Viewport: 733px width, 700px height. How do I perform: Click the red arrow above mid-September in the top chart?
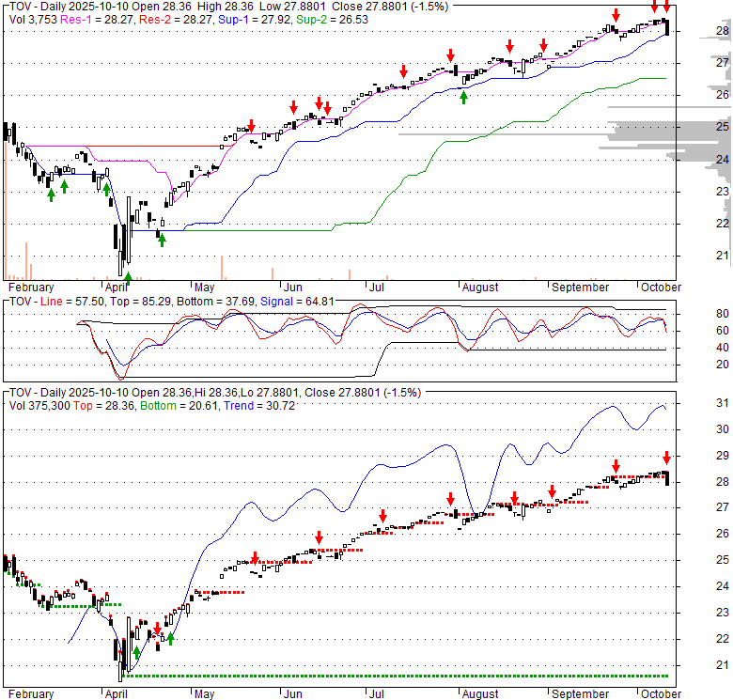(x=615, y=15)
